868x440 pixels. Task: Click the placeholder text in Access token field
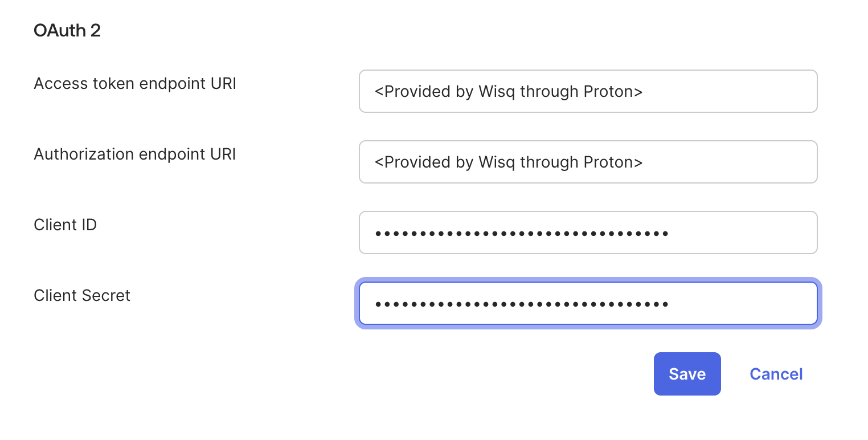(508, 91)
